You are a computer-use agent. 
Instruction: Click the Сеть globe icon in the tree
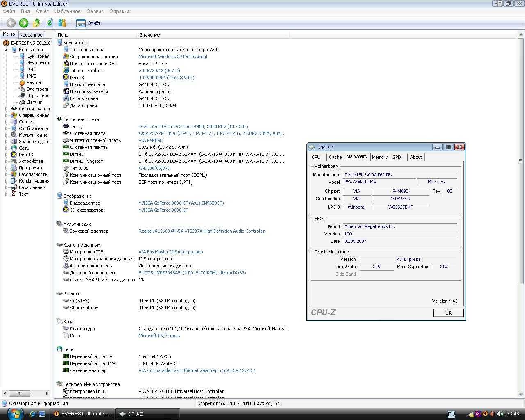pos(14,148)
